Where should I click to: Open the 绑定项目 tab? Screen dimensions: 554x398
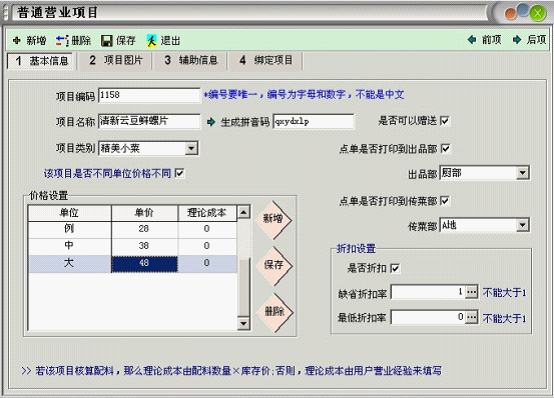[x=266, y=60]
